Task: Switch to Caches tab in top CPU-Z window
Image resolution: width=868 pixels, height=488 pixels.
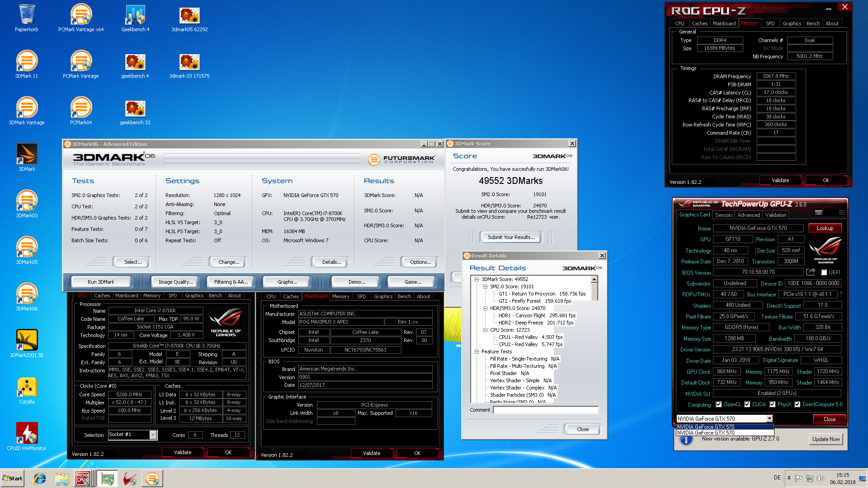Action: click(699, 23)
